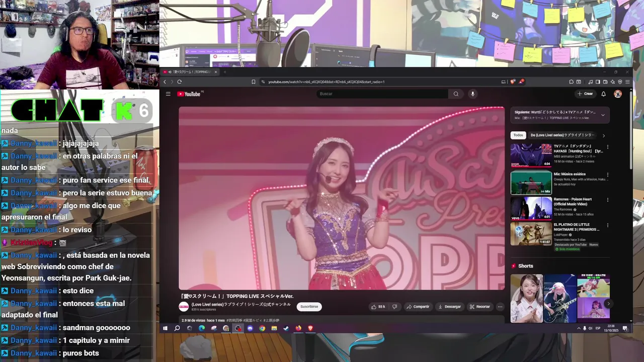Open options for Ramones Poison Heart
Viewport: 644px width, 362px height.
[x=607, y=200]
